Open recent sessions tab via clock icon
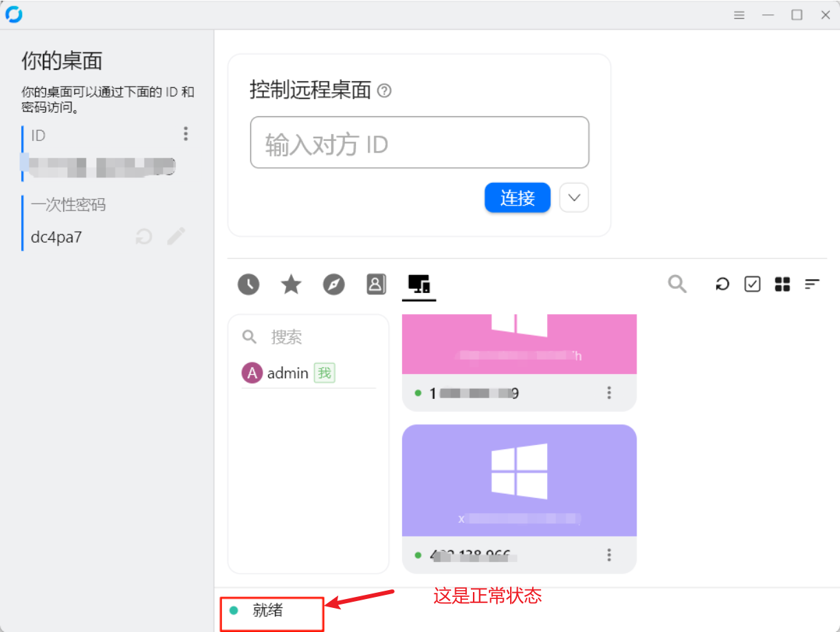840x632 pixels. (248, 284)
